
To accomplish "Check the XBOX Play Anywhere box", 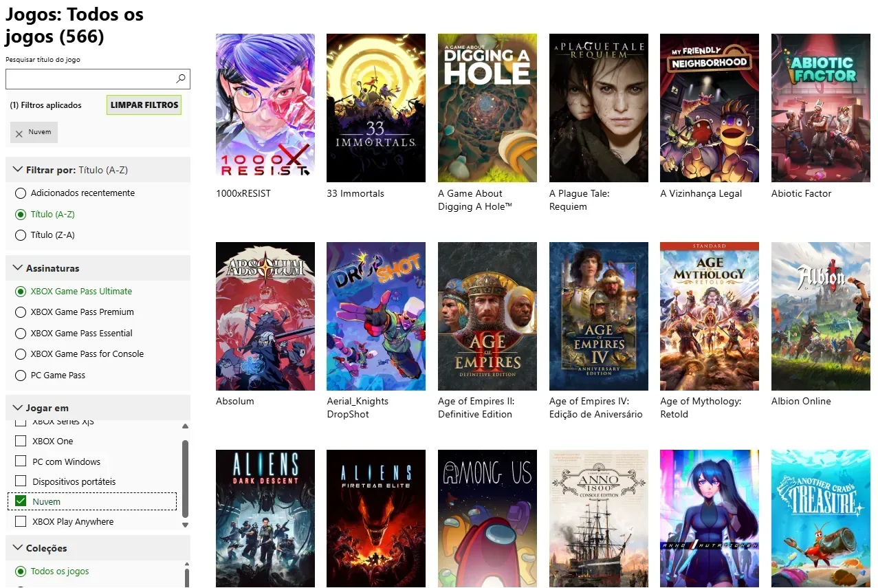I will (21, 521).
